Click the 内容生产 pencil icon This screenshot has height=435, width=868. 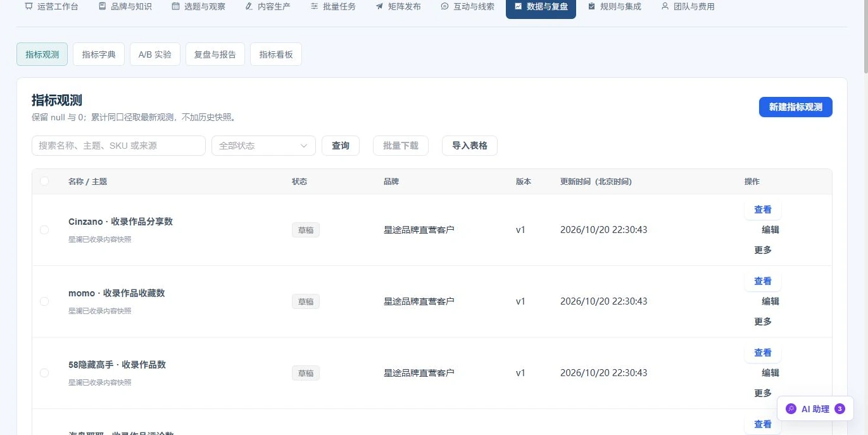click(x=249, y=6)
